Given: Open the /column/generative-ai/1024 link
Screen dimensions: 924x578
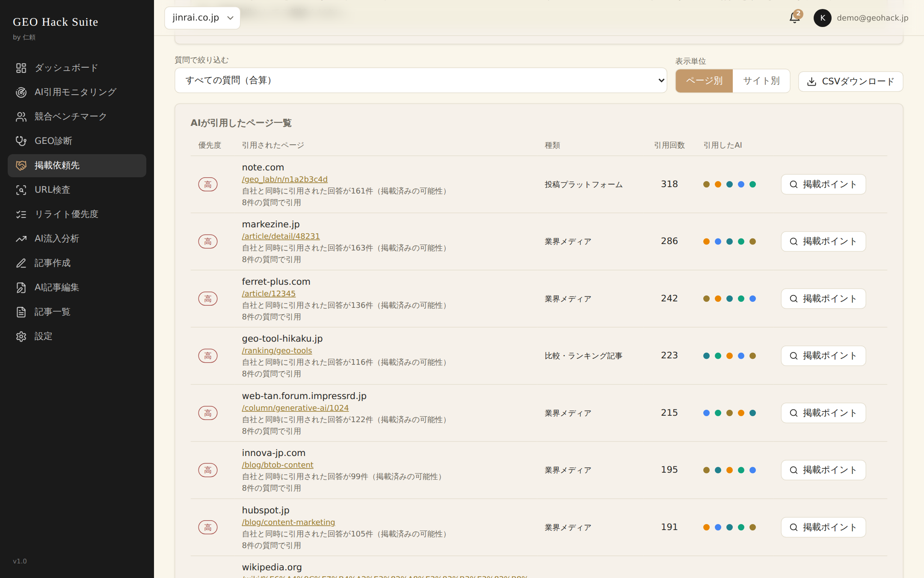Looking at the screenshot, I should [x=295, y=408].
